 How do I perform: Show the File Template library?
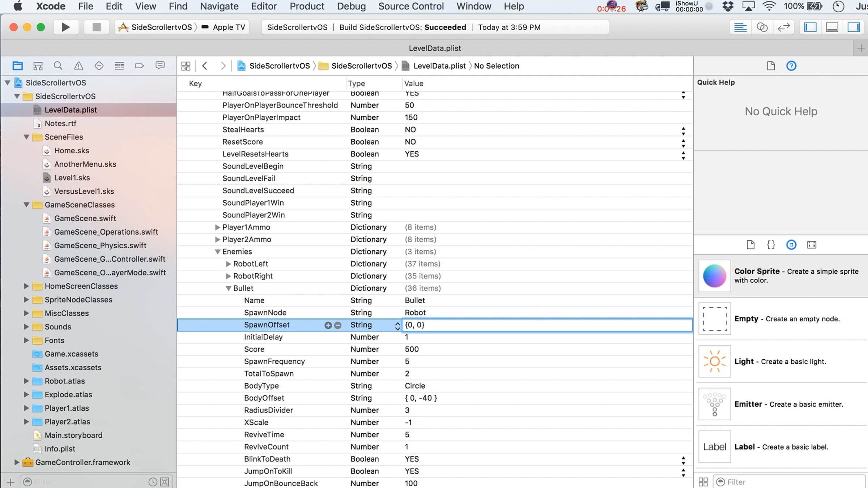750,245
